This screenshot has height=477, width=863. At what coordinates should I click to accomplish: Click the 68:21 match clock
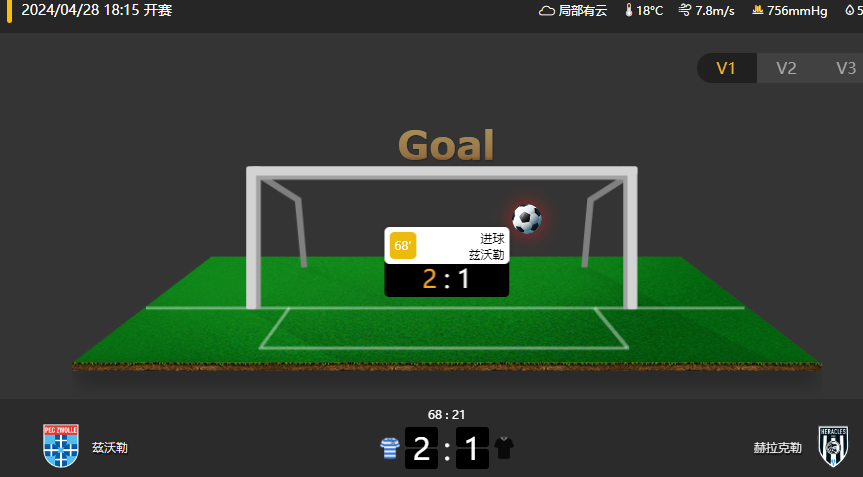tap(446, 414)
